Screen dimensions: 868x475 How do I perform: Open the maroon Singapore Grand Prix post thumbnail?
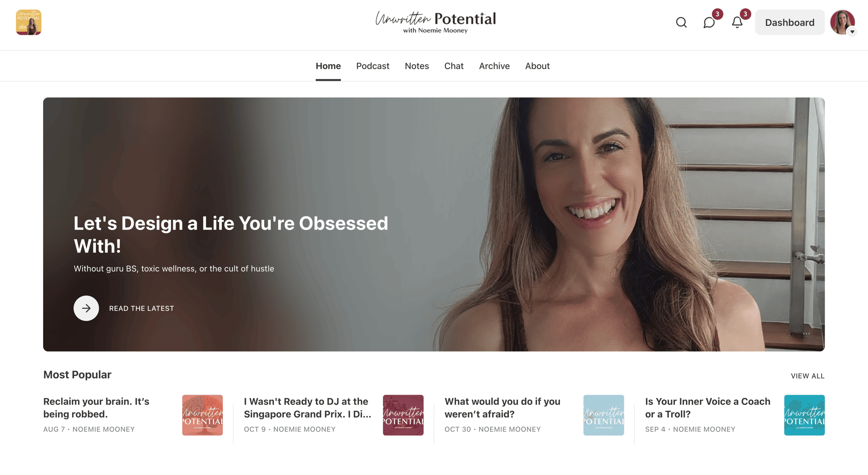pyautogui.click(x=403, y=415)
